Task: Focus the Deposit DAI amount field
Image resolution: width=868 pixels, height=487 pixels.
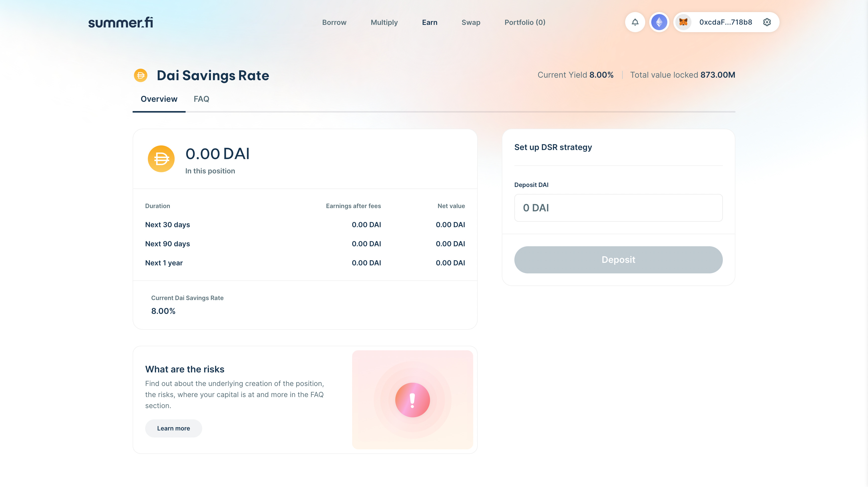Action: [x=618, y=208]
